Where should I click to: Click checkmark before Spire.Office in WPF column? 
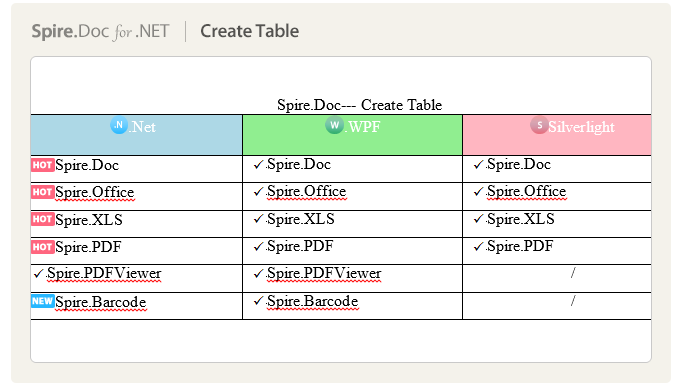click(x=259, y=191)
